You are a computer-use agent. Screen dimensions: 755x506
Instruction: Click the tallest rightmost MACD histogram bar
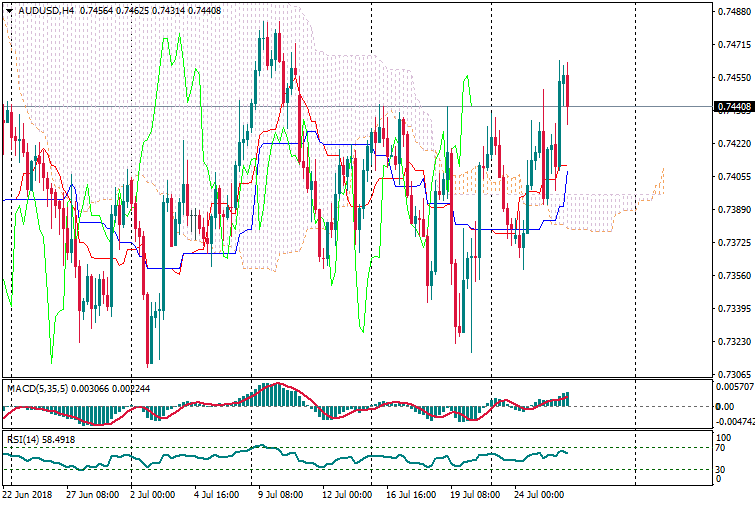point(567,399)
